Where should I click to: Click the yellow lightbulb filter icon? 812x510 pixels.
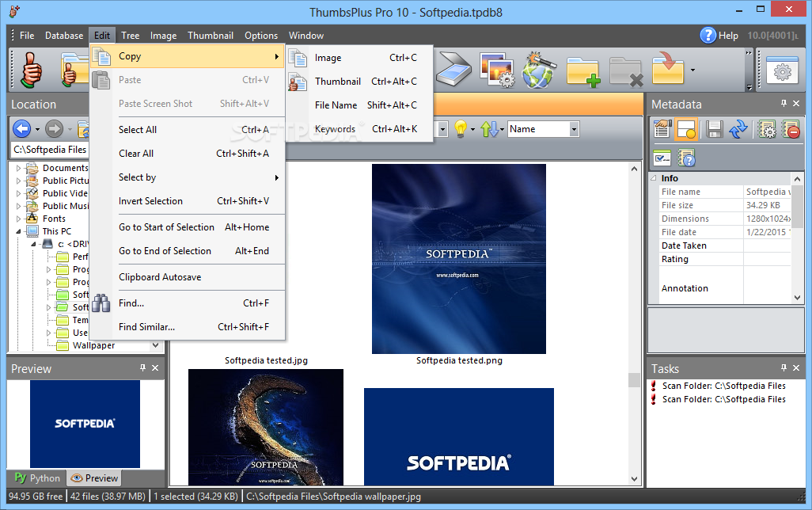[x=461, y=128]
